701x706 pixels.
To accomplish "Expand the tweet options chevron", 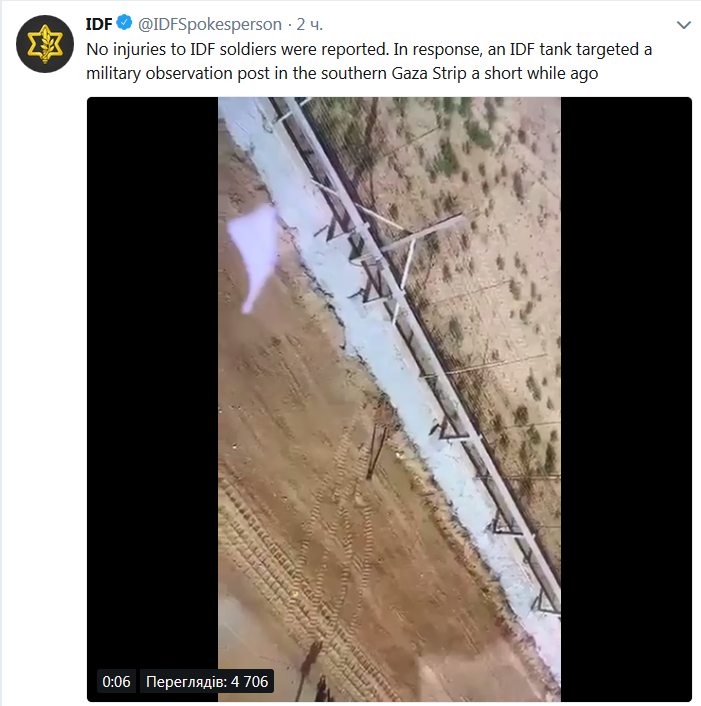I will 684,25.
